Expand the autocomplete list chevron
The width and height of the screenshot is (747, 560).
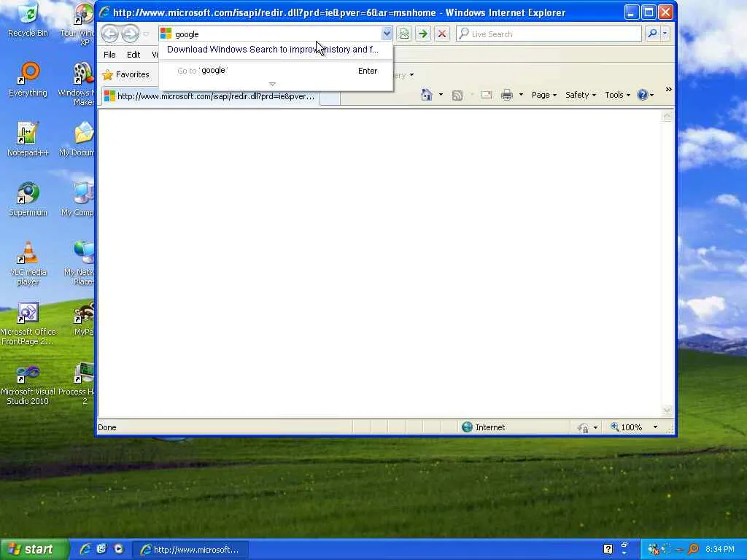[273, 85]
